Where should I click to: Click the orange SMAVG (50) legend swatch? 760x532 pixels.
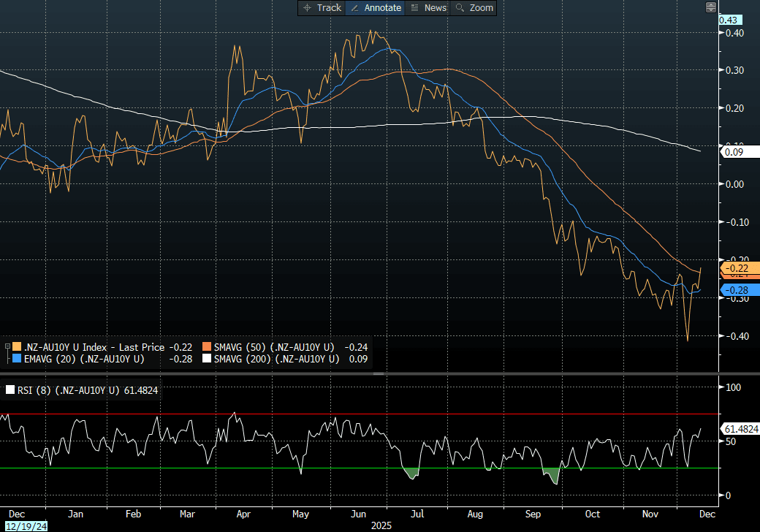[x=207, y=347]
